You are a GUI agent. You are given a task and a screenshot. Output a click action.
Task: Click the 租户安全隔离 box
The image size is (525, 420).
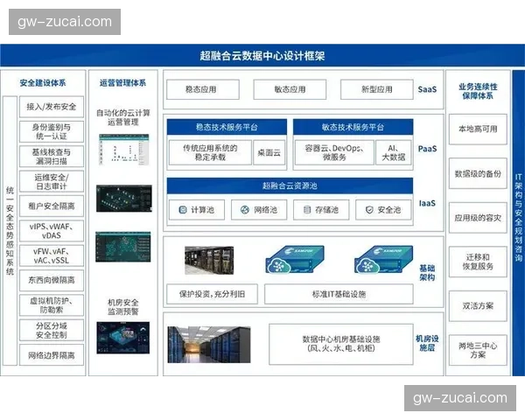pyautogui.click(x=52, y=206)
